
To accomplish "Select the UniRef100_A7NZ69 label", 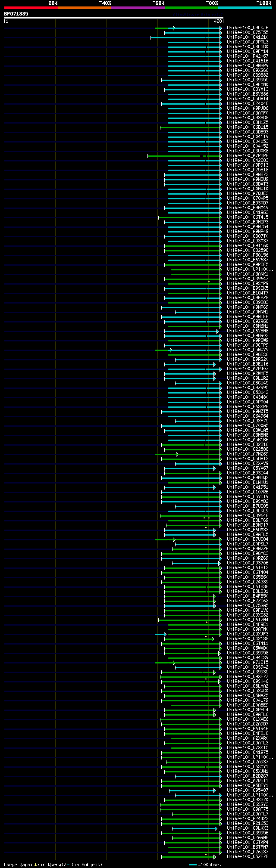I will (x=248, y=454).
